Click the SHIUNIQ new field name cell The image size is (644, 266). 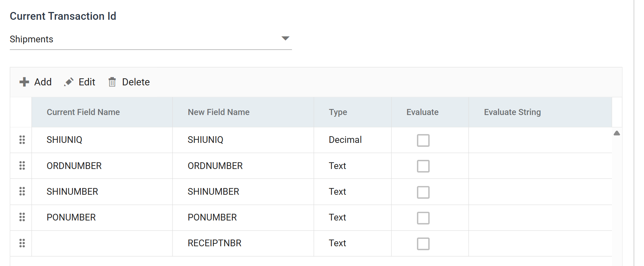point(243,140)
